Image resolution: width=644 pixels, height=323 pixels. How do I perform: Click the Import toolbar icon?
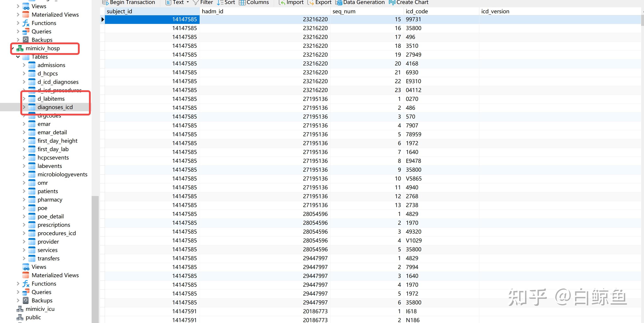[282, 2]
